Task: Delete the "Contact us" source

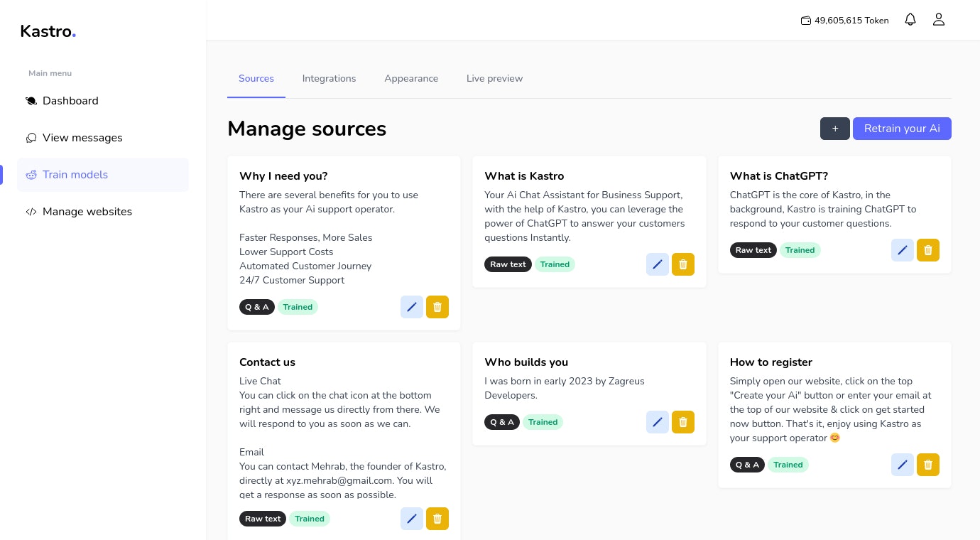Action: (x=437, y=519)
